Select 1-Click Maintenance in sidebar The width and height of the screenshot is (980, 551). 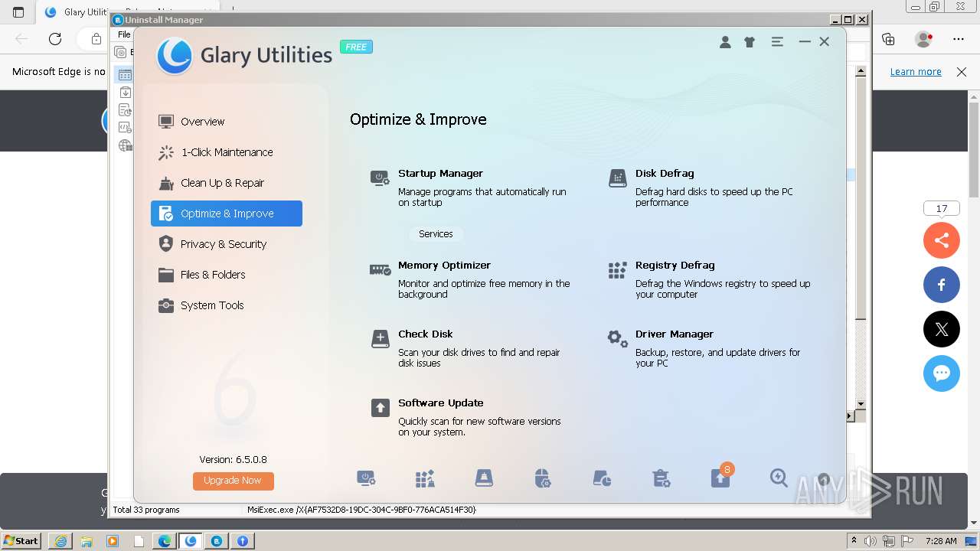click(x=227, y=152)
